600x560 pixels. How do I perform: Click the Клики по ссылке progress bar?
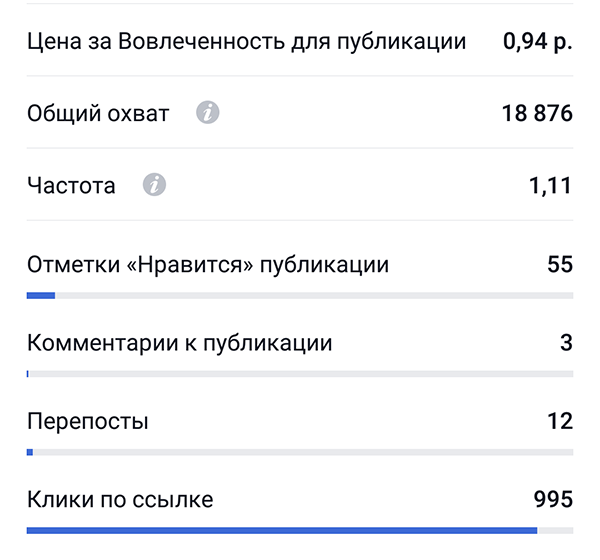pos(300,531)
